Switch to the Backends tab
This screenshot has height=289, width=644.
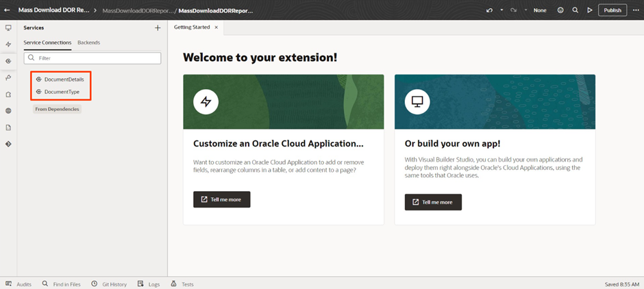[88, 42]
